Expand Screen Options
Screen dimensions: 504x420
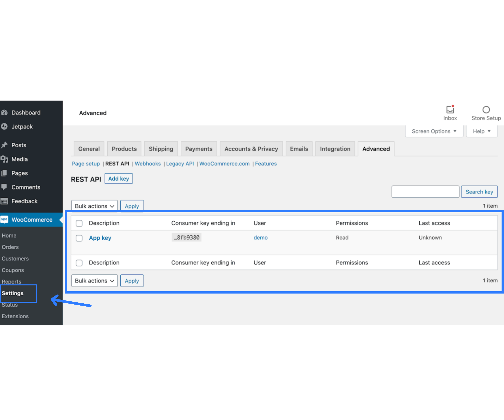point(434,131)
